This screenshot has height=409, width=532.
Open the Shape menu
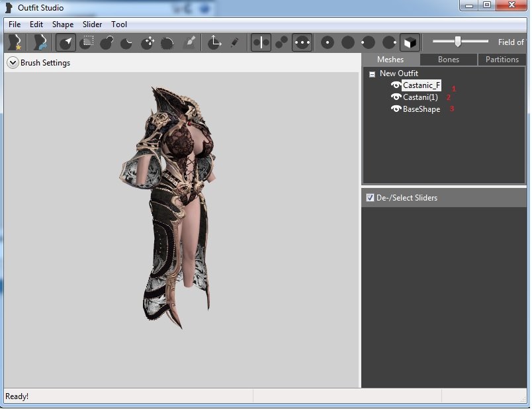coord(63,24)
